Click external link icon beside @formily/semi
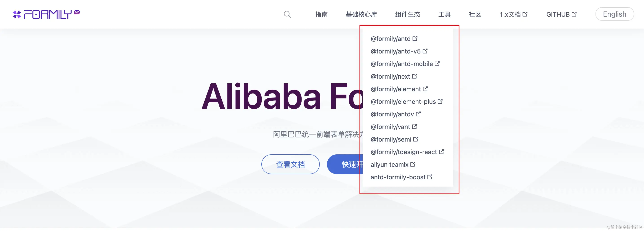 point(416,139)
